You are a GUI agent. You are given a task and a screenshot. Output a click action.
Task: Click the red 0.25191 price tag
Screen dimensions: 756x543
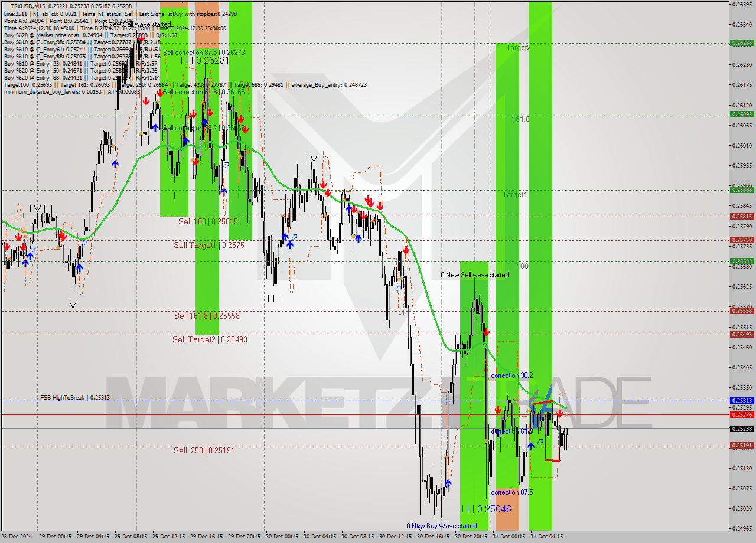(x=742, y=446)
